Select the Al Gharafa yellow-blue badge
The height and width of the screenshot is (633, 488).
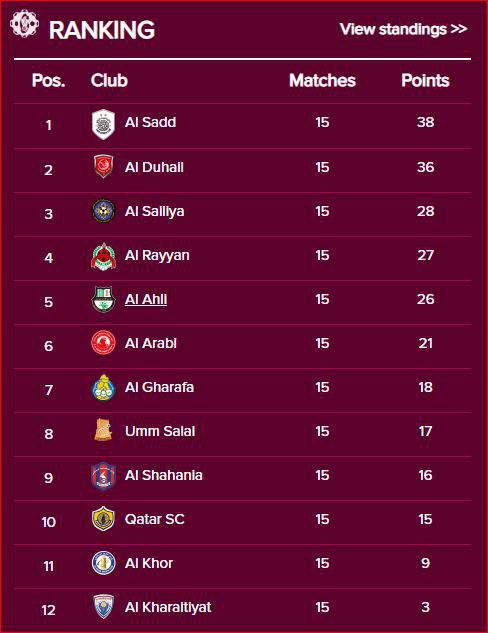click(x=103, y=388)
